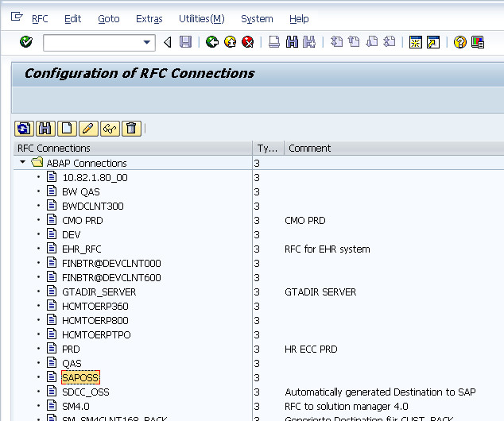
Task: Open the Goto menu
Action: 109,19
